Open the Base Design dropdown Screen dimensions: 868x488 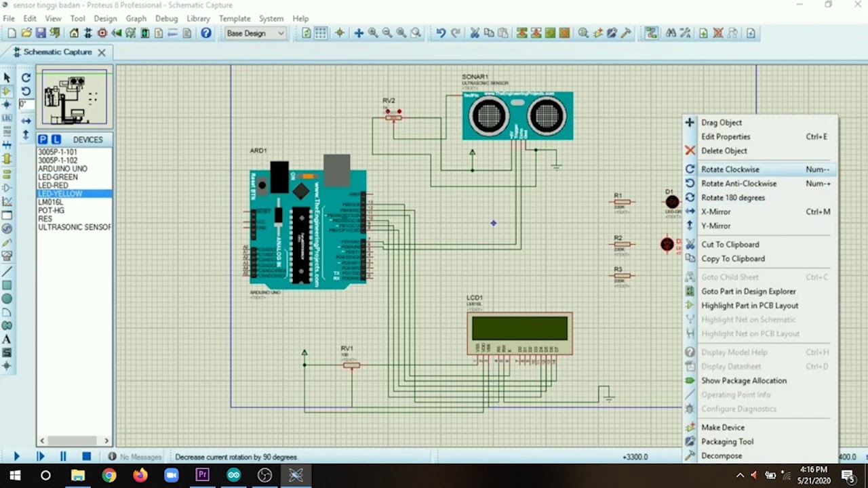click(255, 33)
